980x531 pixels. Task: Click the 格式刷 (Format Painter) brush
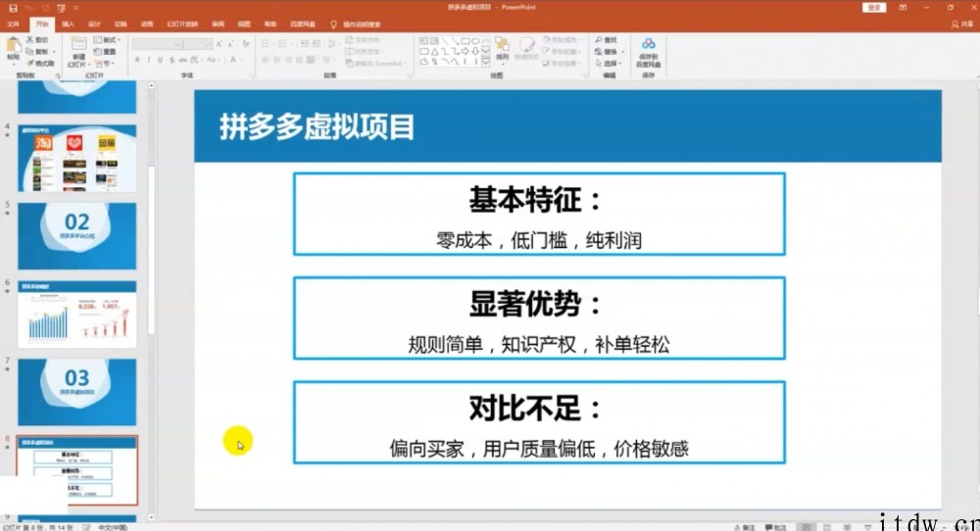click(40, 63)
